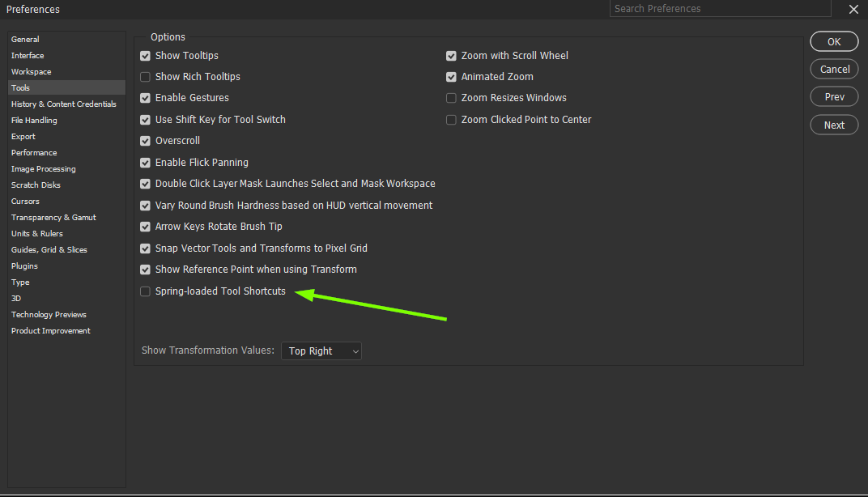Switch to Scratch Disks settings
The height and width of the screenshot is (497, 868).
tap(36, 185)
